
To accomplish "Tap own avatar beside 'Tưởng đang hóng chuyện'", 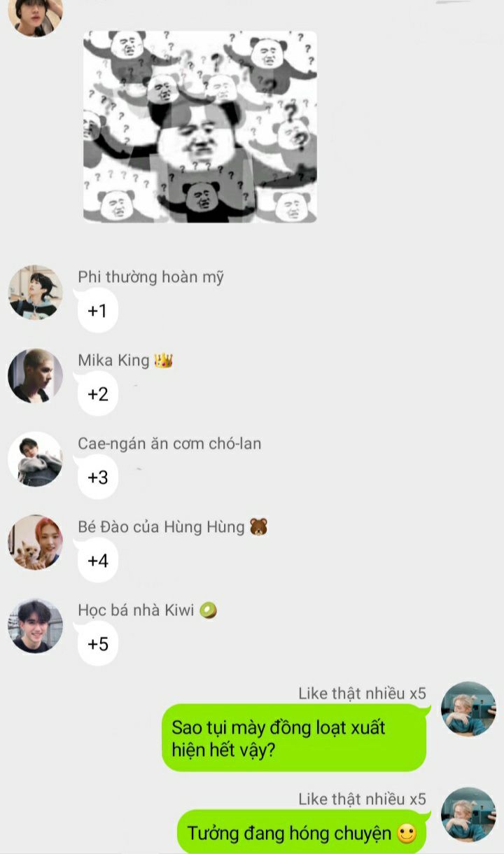I will (x=468, y=815).
